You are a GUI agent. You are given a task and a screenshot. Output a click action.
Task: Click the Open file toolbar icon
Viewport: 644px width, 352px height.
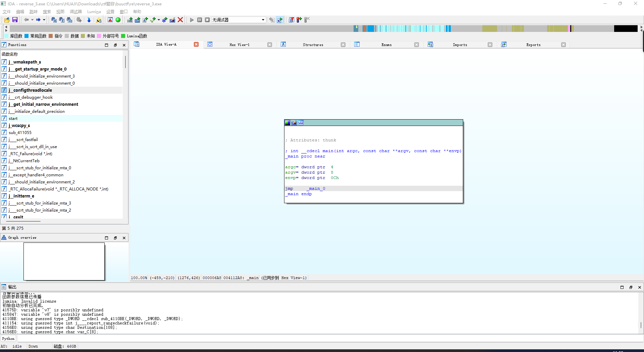click(x=7, y=20)
